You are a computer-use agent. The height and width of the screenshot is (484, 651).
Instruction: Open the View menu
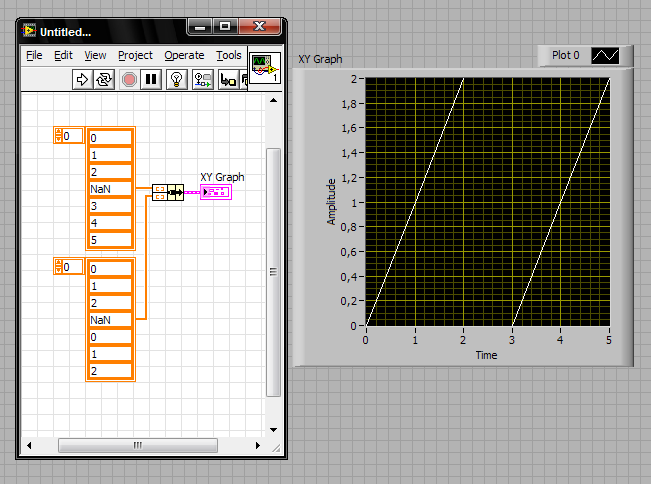95,55
